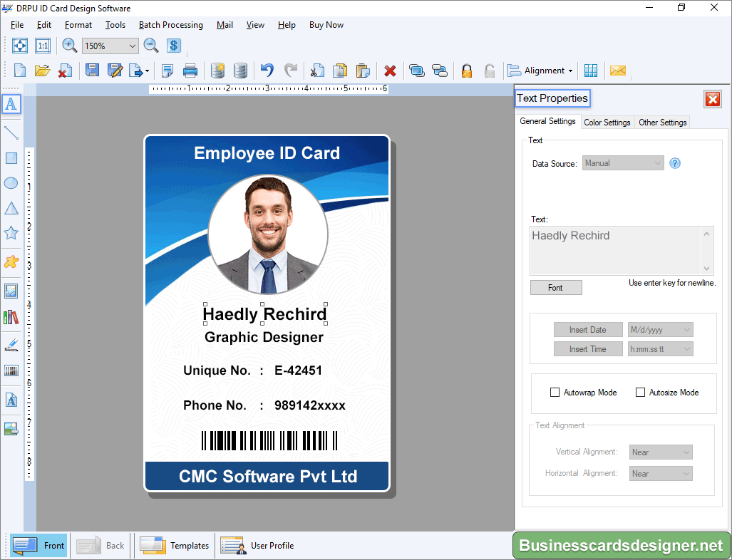The height and width of the screenshot is (560, 732).
Task: Click the Insert Time button
Action: (x=588, y=348)
